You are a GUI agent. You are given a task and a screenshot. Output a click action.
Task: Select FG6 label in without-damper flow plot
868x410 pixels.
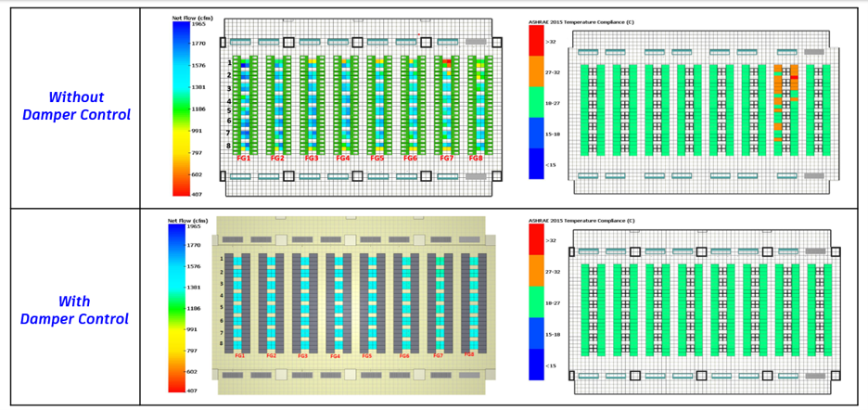410,159
